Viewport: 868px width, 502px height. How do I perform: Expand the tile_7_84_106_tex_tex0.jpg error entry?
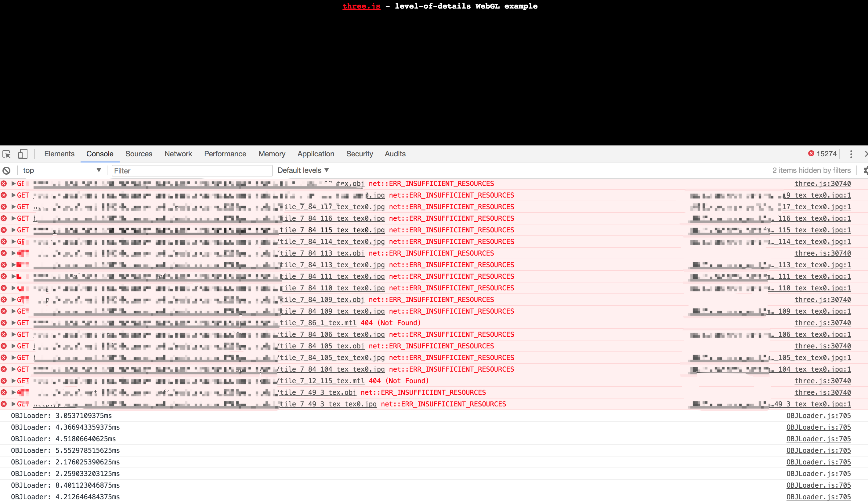(x=13, y=335)
